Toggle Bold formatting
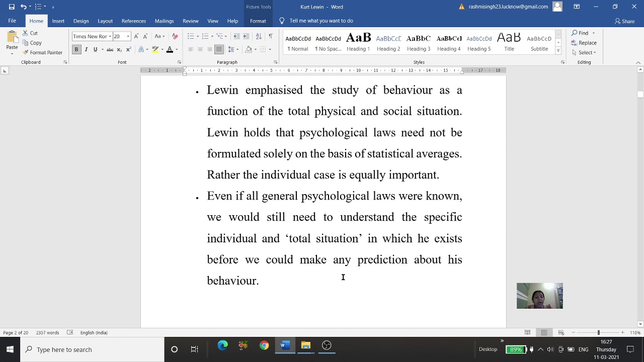644x362 pixels. (76, 49)
